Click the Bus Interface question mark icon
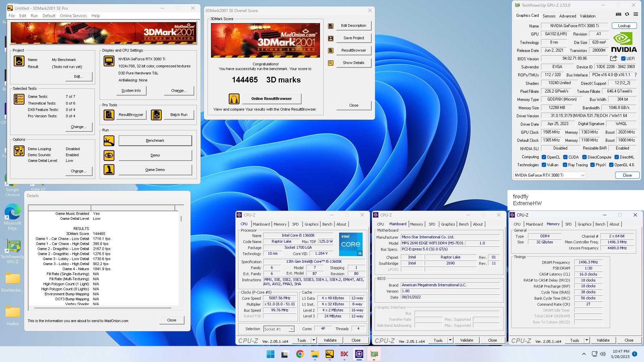 pos(635,75)
